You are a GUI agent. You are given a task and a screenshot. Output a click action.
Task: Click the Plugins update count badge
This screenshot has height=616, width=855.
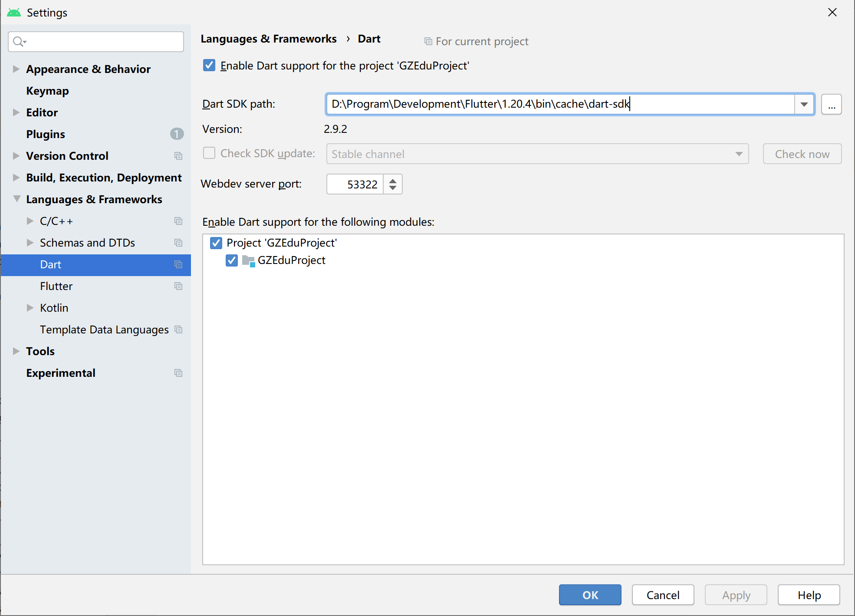(x=177, y=134)
